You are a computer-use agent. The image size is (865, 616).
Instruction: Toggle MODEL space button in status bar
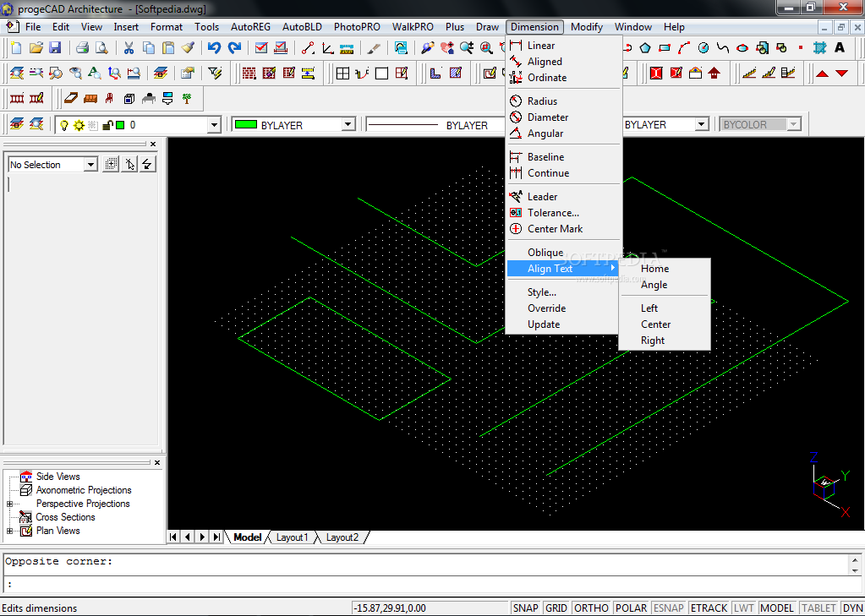(x=777, y=608)
